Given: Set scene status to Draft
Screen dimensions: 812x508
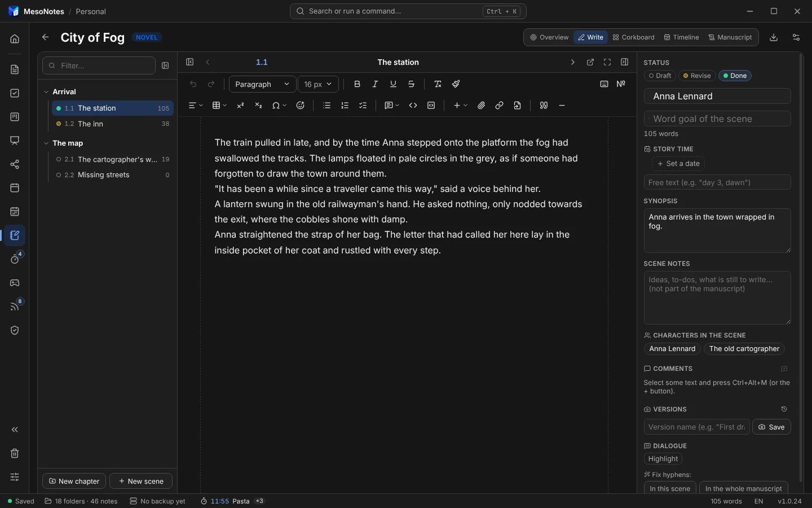Looking at the screenshot, I should (x=660, y=76).
